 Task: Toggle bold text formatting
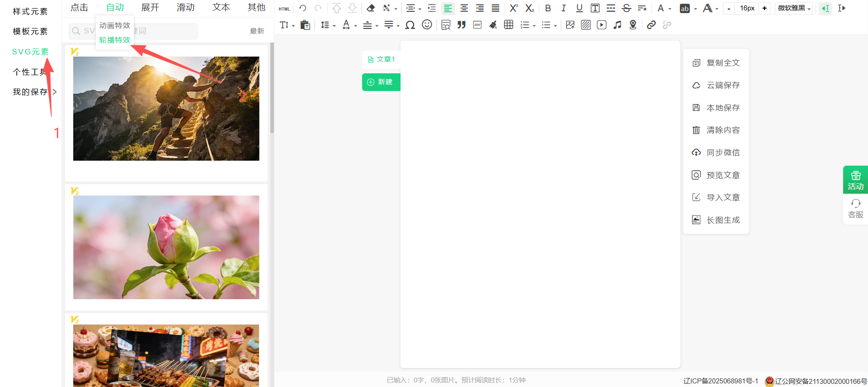pos(548,8)
